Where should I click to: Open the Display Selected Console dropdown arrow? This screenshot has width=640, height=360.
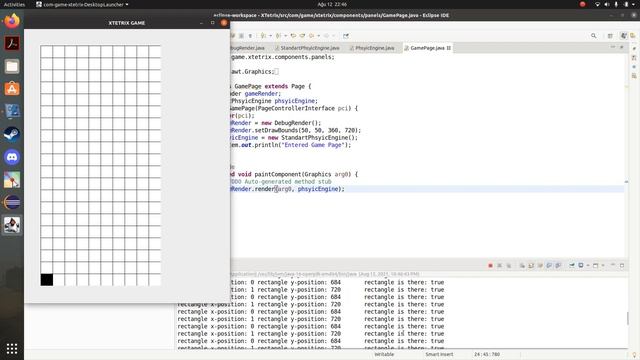click(x=588, y=266)
